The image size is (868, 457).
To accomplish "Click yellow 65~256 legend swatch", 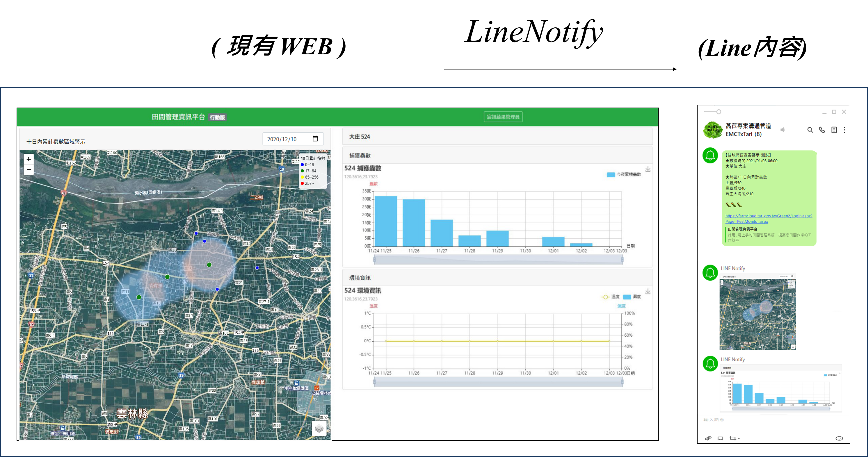I will [x=302, y=177].
